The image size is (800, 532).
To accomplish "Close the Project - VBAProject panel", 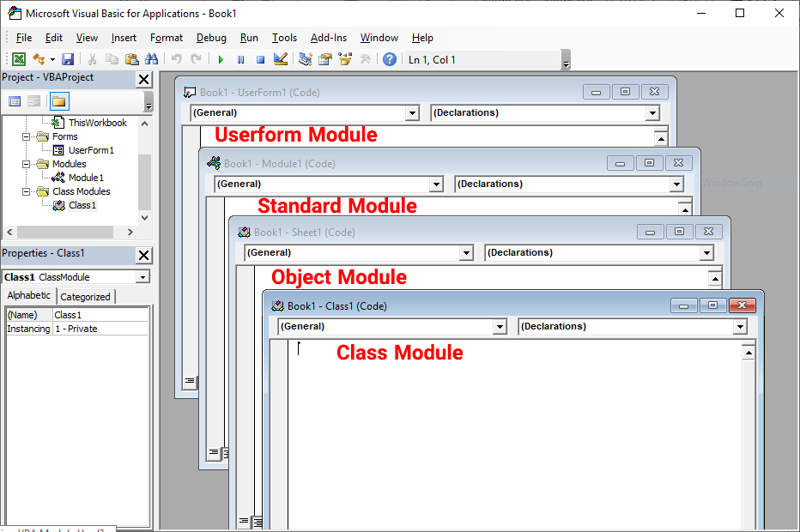I will pos(144,79).
